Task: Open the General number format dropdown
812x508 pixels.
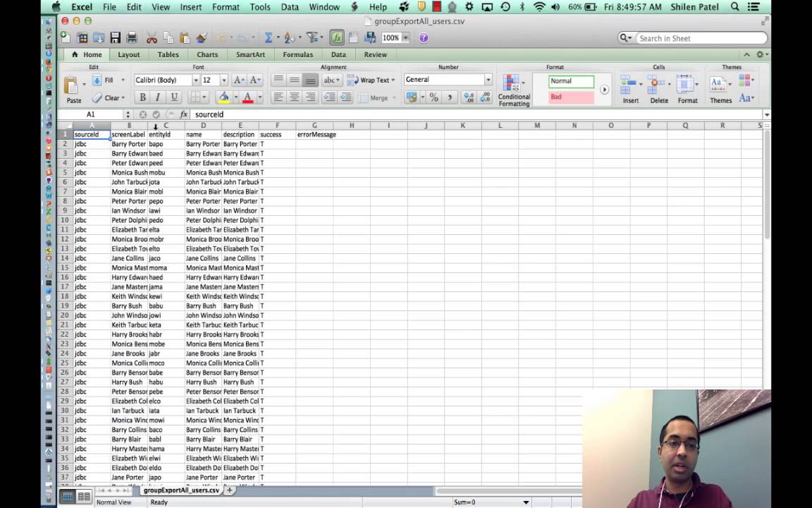Action: tap(488, 79)
